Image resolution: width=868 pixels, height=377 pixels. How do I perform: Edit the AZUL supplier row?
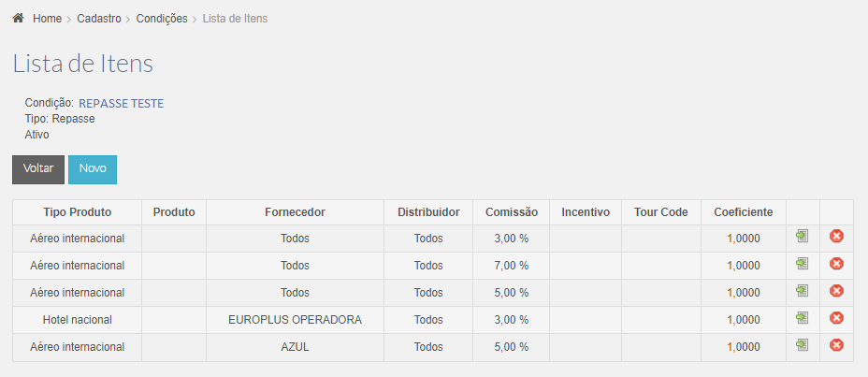click(803, 345)
